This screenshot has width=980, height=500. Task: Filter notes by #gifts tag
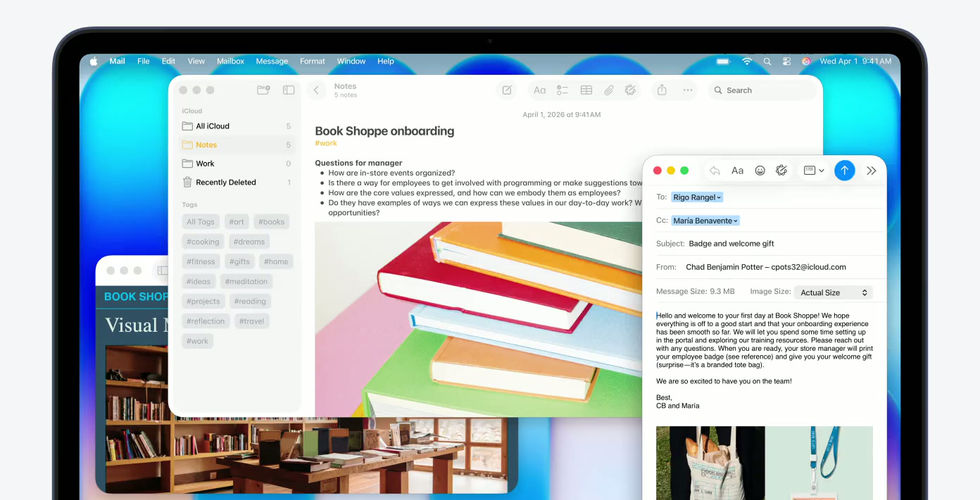pyautogui.click(x=239, y=262)
